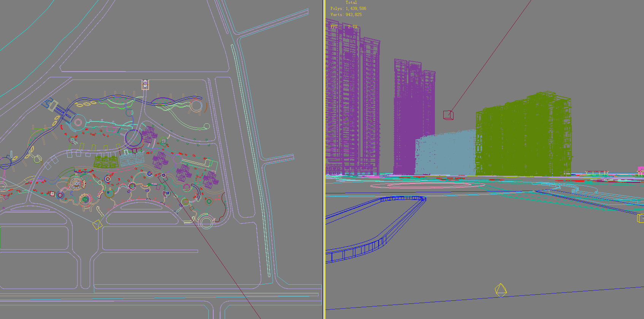Click the FPS 2.79 readout
644x319 pixels.
(344, 27)
